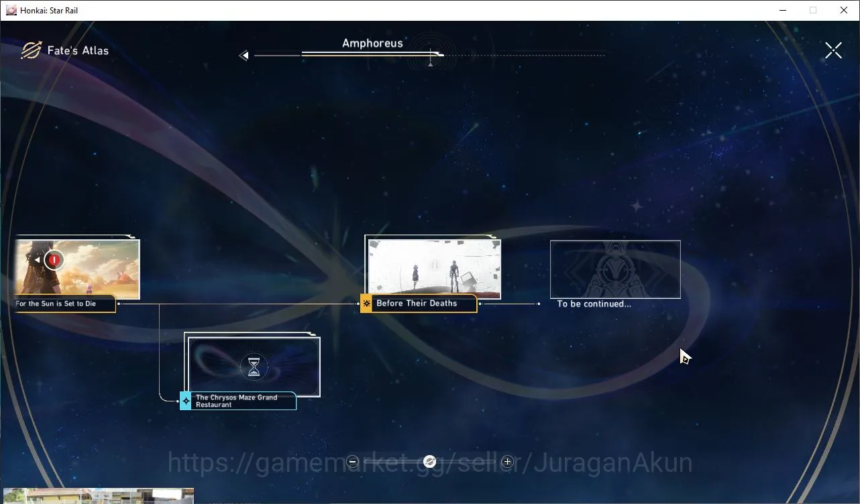Image resolution: width=860 pixels, height=504 pixels.
Task: Go to previous world with left arrow
Action: pyautogui.click(x=244, y=56)
